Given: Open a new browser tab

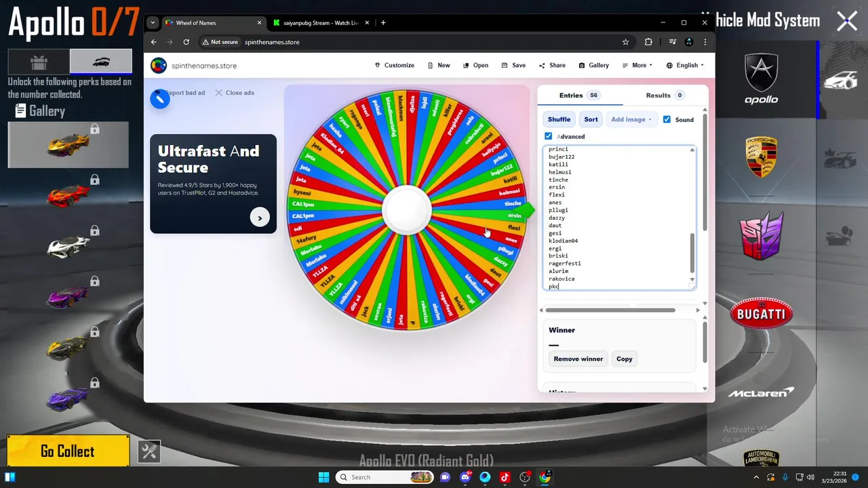Looking at the screenshot, I should pyautogui.click(x=383, y=22).
